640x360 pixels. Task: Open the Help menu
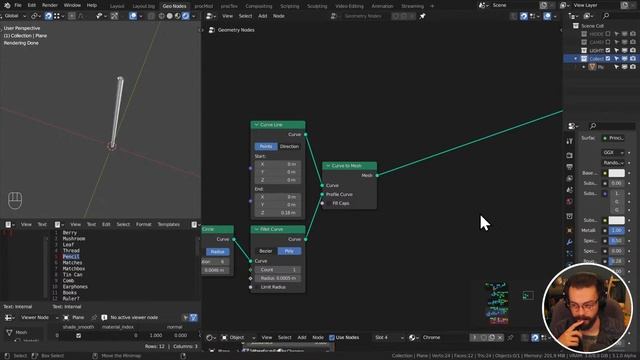(x=92, y=5)
